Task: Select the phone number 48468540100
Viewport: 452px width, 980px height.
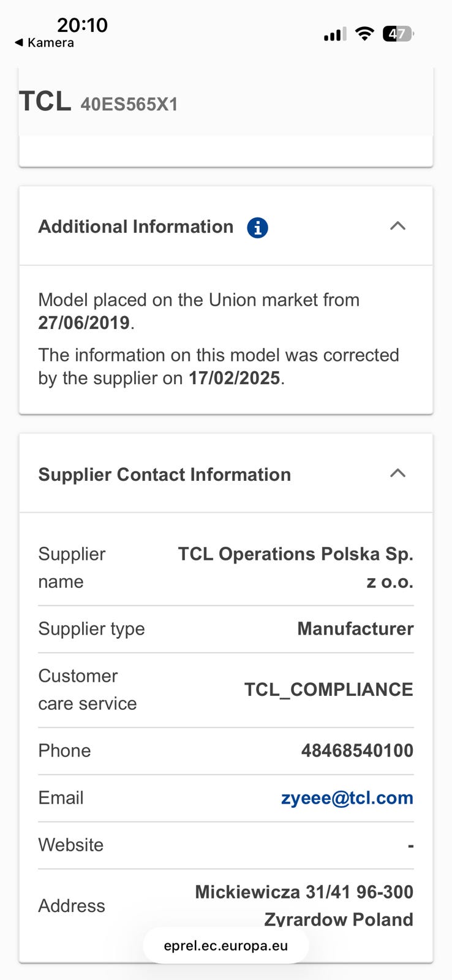Action: pyautogui.click(x=357, y=750)
